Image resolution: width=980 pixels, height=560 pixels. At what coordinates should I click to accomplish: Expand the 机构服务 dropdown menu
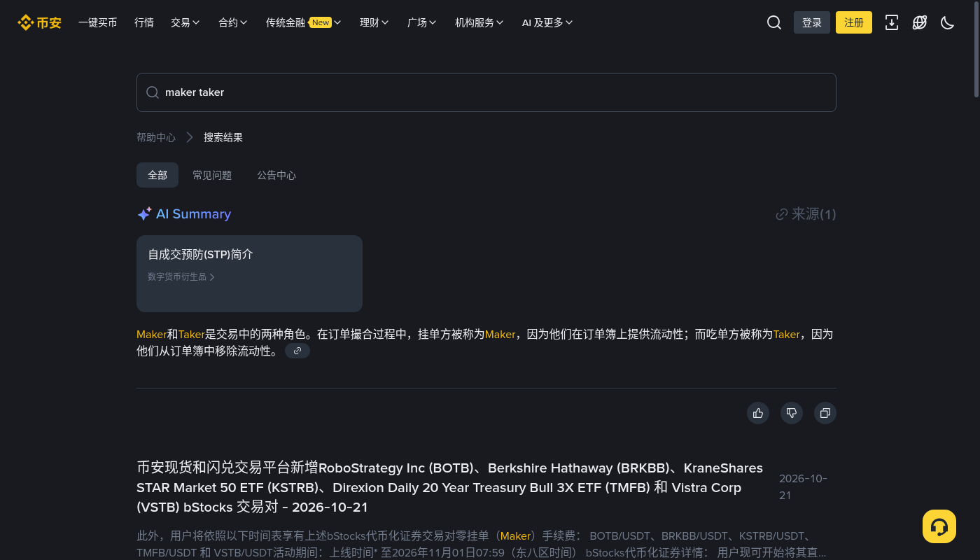(x=479, y=22)
